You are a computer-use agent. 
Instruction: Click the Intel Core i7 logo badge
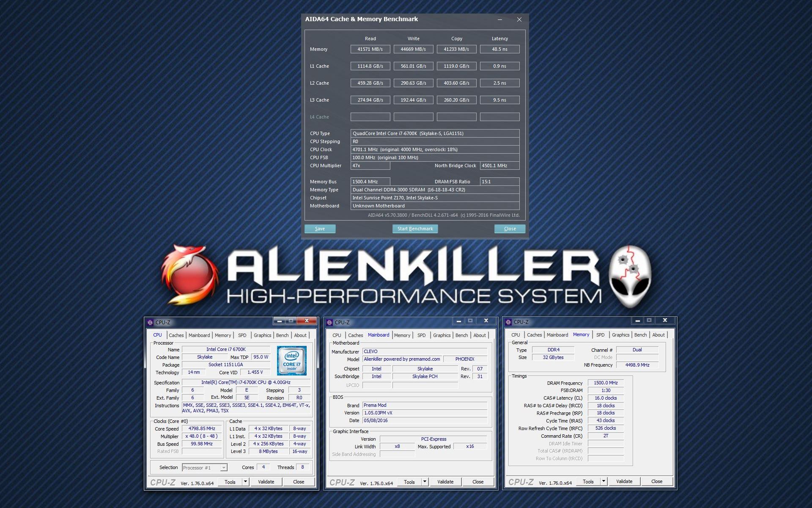click(292, 361)
